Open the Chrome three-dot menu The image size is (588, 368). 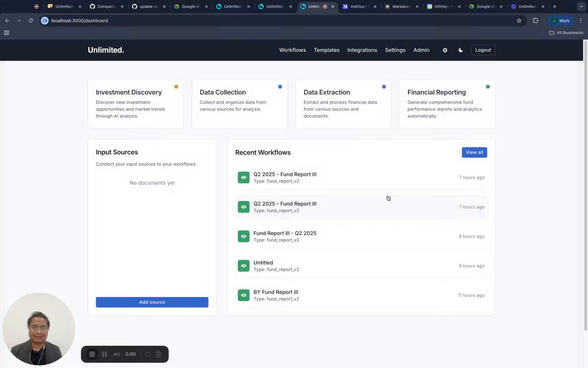[x=581, y=21]
